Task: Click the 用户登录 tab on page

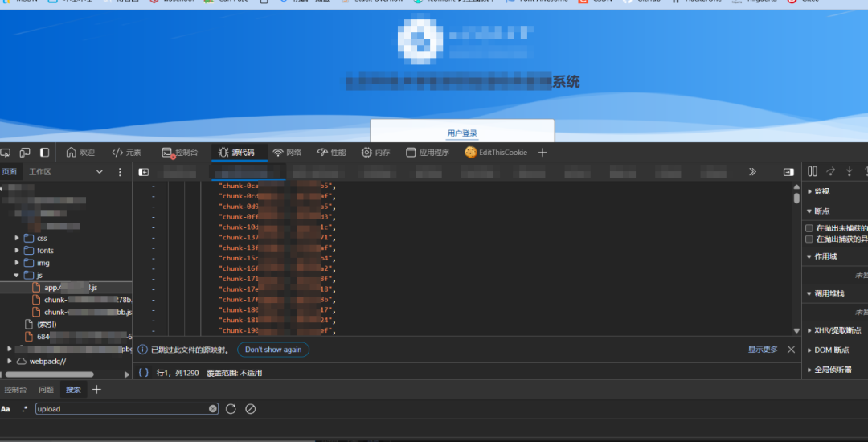Action: click(462, 133)
